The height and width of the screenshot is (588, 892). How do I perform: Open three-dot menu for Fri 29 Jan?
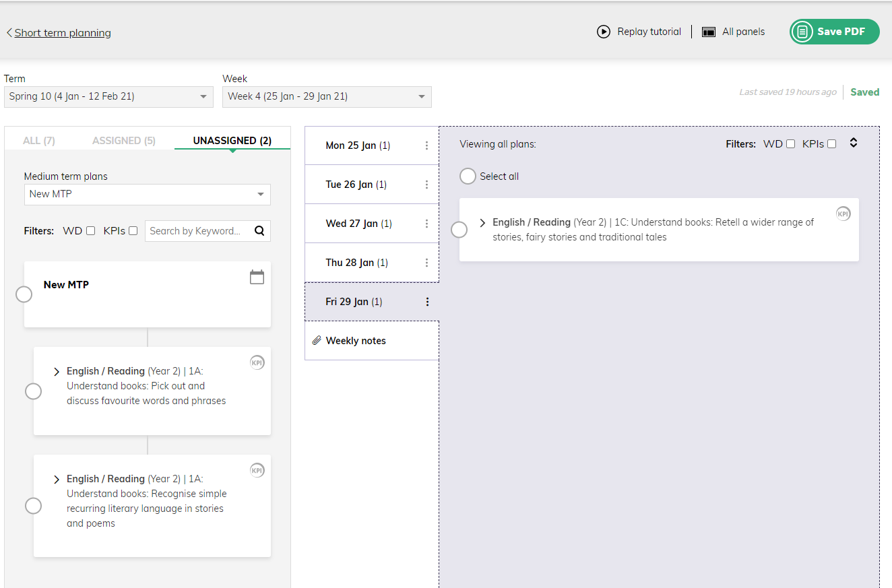(x=427, y=302)
